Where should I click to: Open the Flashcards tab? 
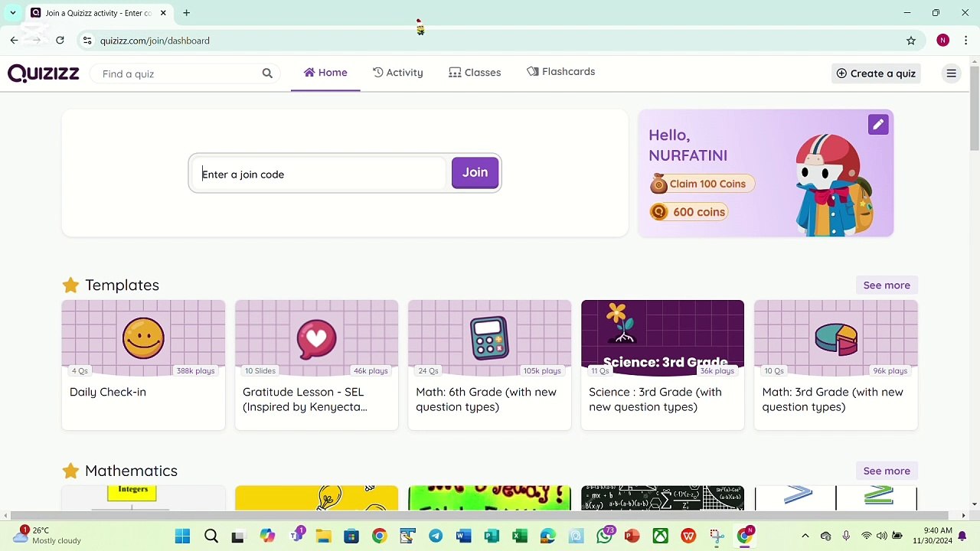coord(560,72)
